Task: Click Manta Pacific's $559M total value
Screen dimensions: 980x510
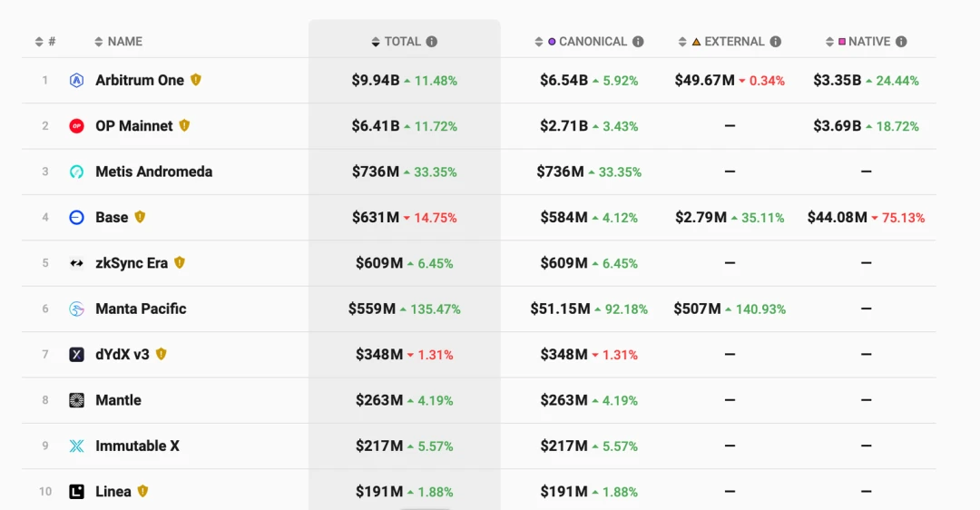Action: tap(372, 309)
